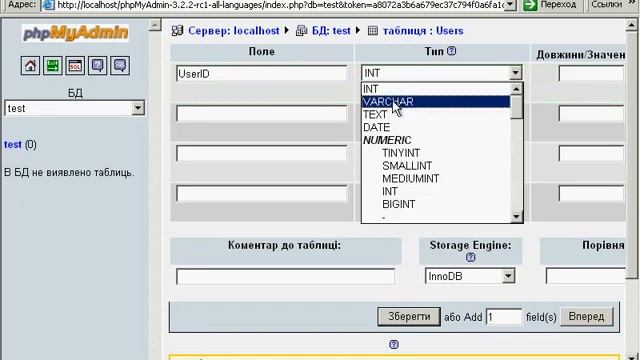640x360 pixels.
Task: Click the NUMERIC group label
Action: pos(387,140)
